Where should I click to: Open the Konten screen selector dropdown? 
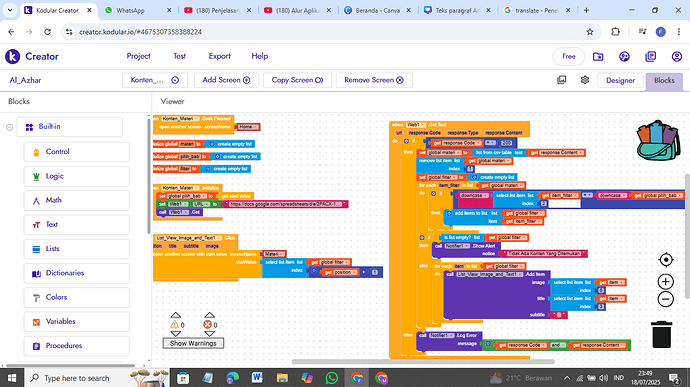click(155, 80)
